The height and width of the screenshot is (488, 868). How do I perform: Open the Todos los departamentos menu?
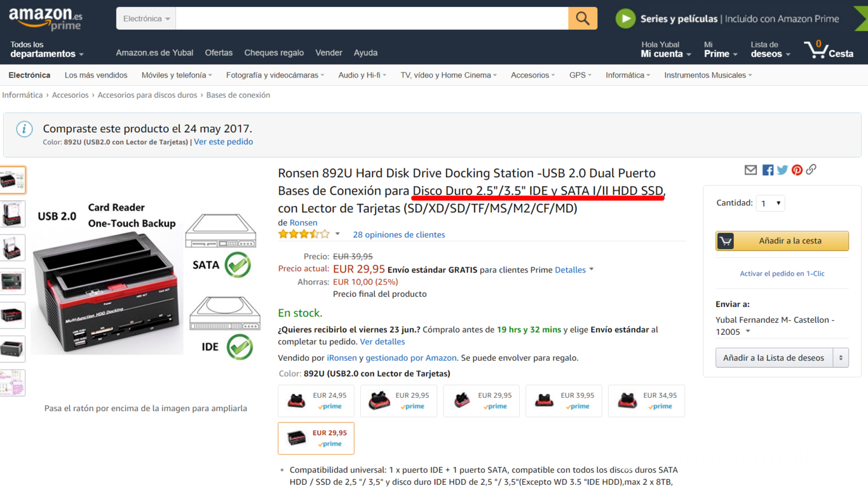44,50
